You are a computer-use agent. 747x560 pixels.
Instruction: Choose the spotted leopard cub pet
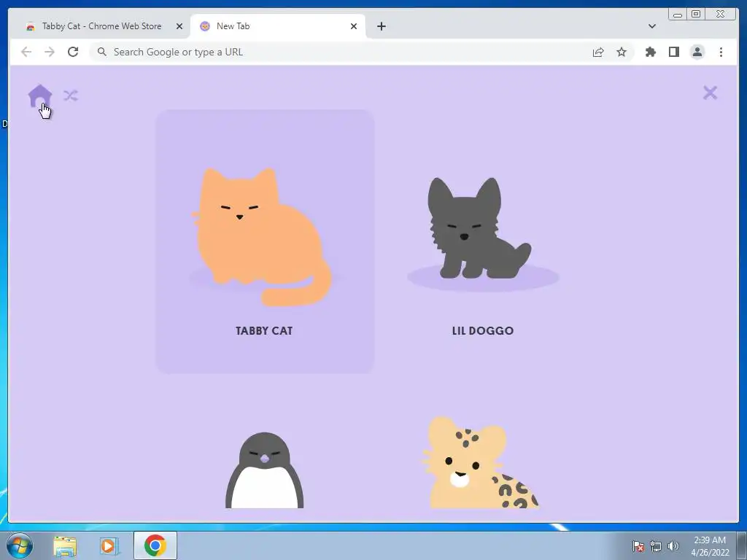pos(480,463)
